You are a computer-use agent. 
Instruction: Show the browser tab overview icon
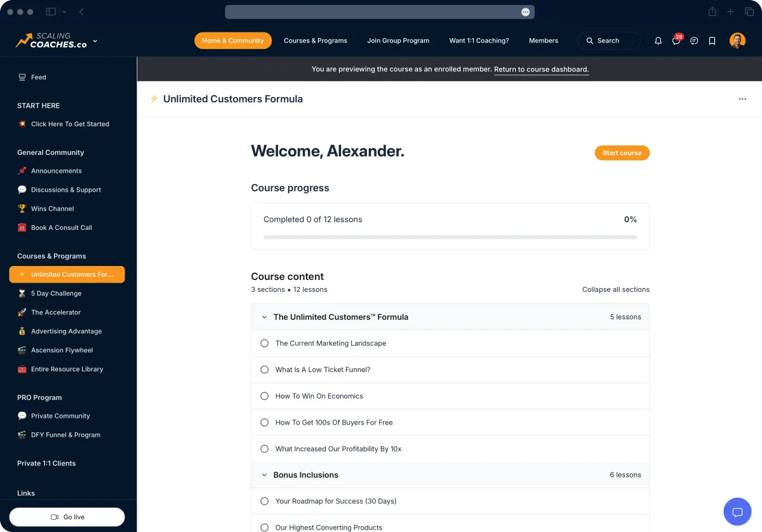pyautogui.click(x=749, y=12)
